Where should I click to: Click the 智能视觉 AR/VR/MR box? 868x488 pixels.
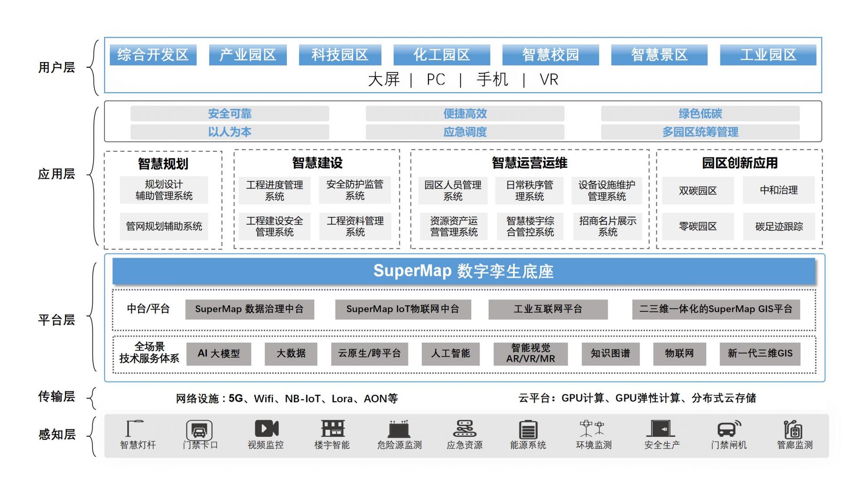coord(530,354)
